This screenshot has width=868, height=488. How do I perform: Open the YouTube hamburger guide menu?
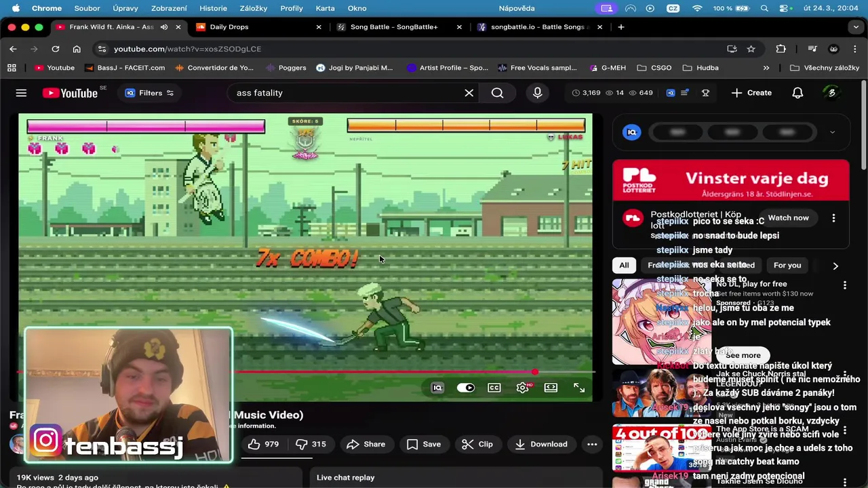tap(21, 93)
